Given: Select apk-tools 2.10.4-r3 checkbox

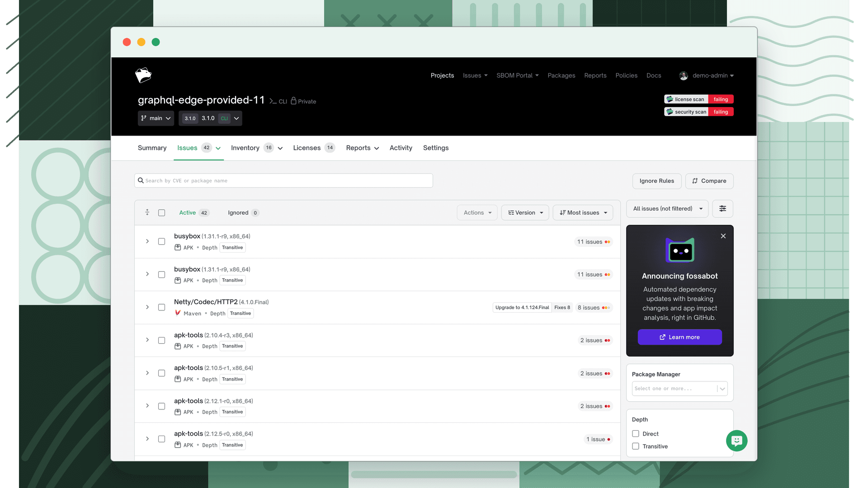Looking at the screenshot, I should [x=161, y=340].
